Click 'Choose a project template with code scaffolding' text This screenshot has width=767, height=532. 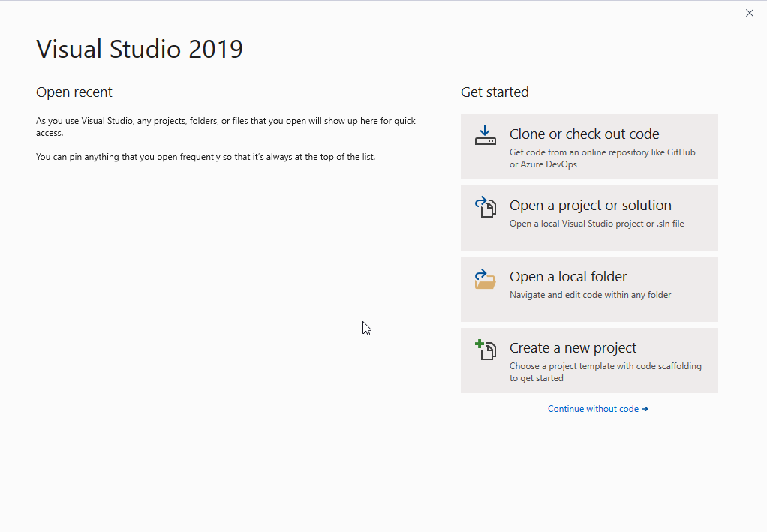point(606,372)
